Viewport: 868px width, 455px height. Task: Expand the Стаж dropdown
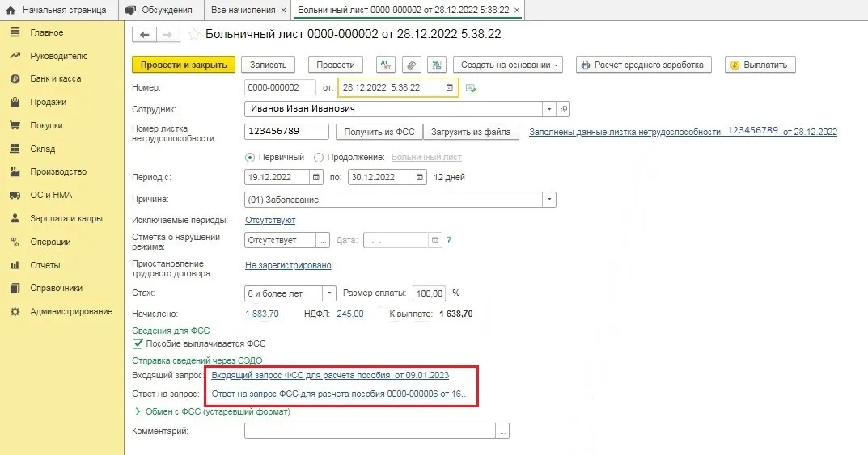pos(329,293)
